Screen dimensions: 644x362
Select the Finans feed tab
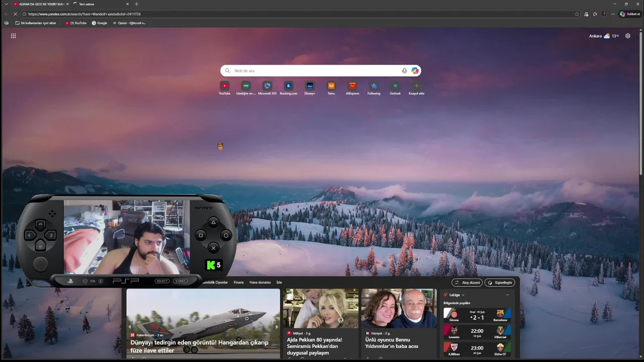238,283
